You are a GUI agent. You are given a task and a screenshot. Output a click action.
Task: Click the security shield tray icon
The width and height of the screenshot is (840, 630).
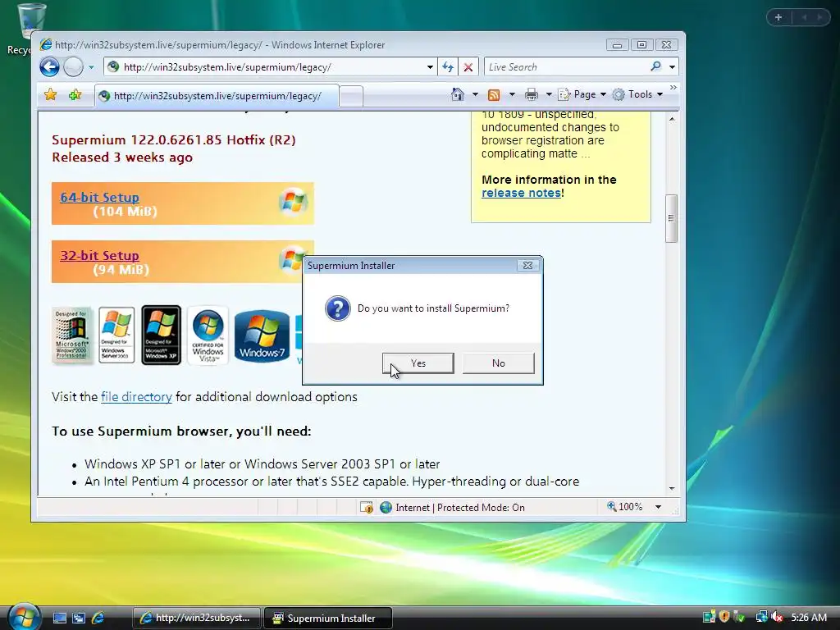[x=724, y=617]
